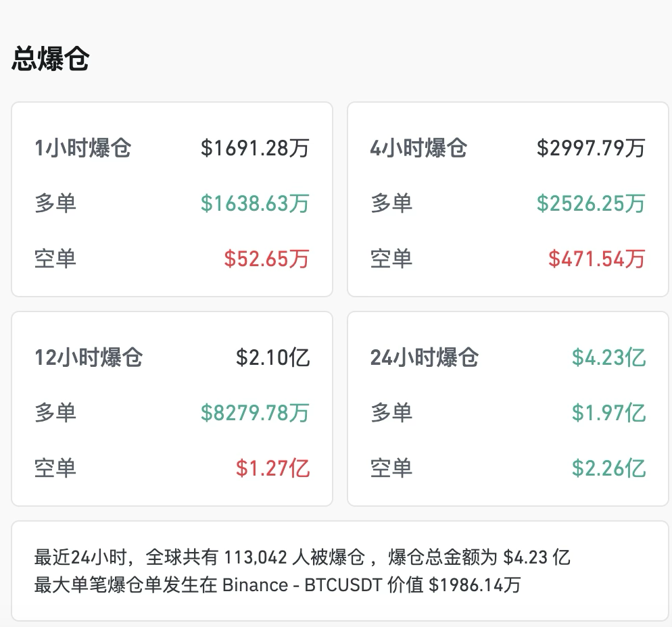The height and width of the screenshot is (627, 672).
Task: Select the 24小时爆仓 card title
Action: click(x=425, y=357)
